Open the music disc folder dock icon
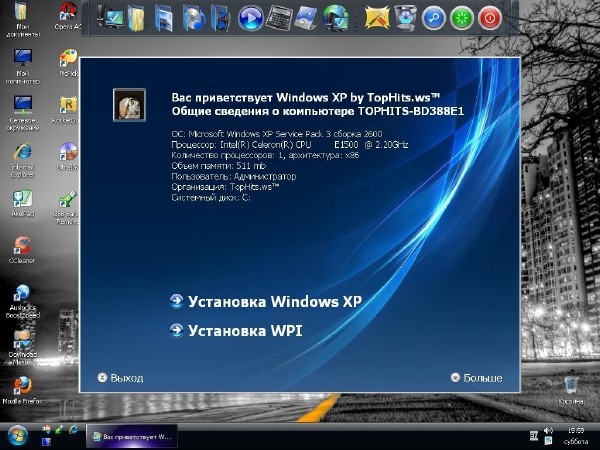 (x=194, y=18)
